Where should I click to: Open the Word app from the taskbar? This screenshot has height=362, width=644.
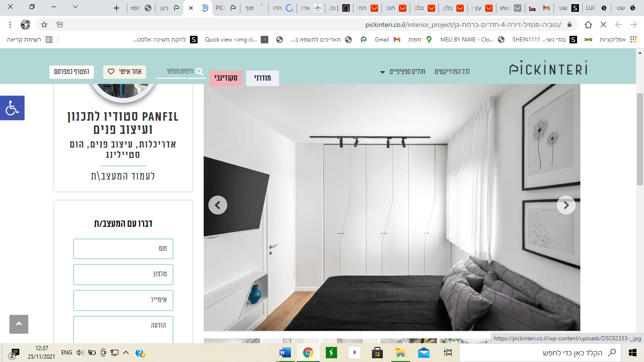pos(285,352)
